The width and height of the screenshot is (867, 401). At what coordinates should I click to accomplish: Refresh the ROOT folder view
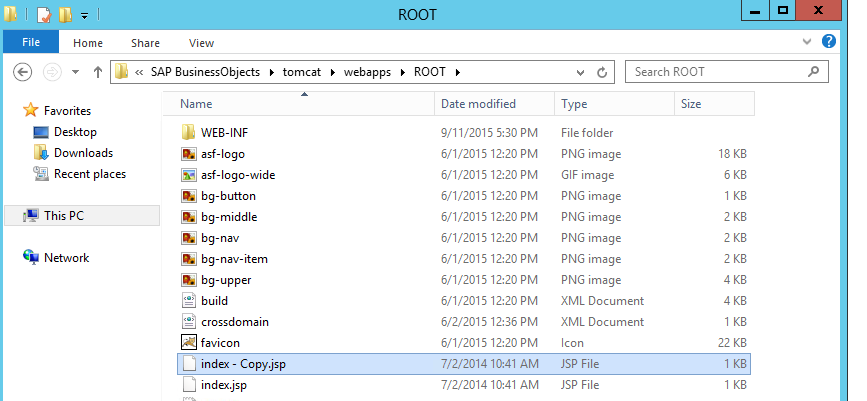[602, 72]
